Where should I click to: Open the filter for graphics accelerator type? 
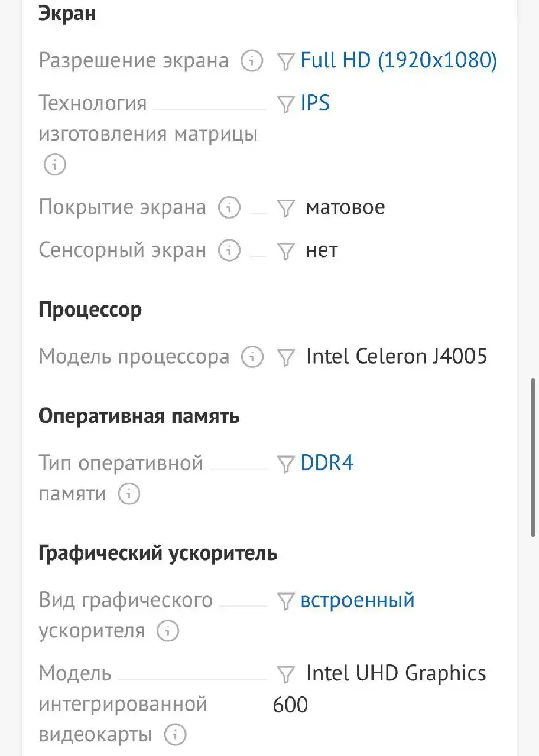pyautogui.click(x=287, y=600)
